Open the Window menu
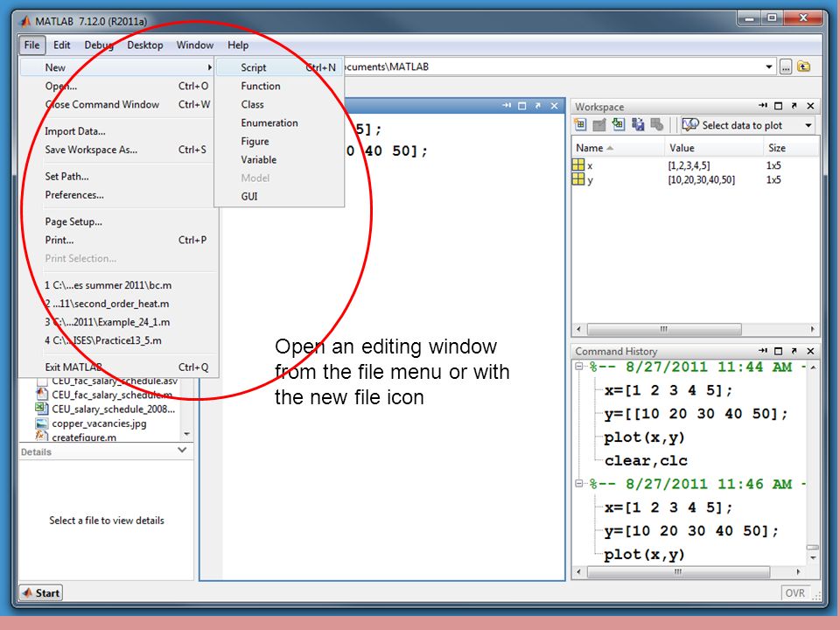Screen dimensions: 840x630 coord(195,45)
